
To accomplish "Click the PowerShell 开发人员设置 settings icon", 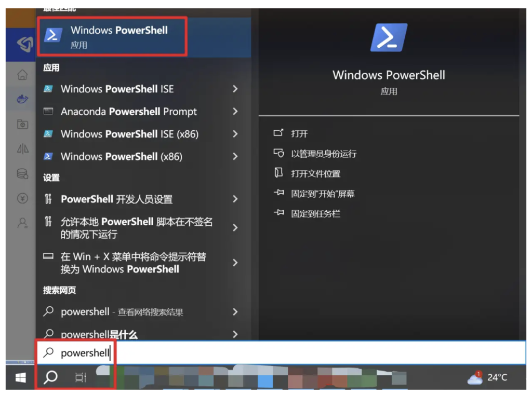I will [48, 199].
